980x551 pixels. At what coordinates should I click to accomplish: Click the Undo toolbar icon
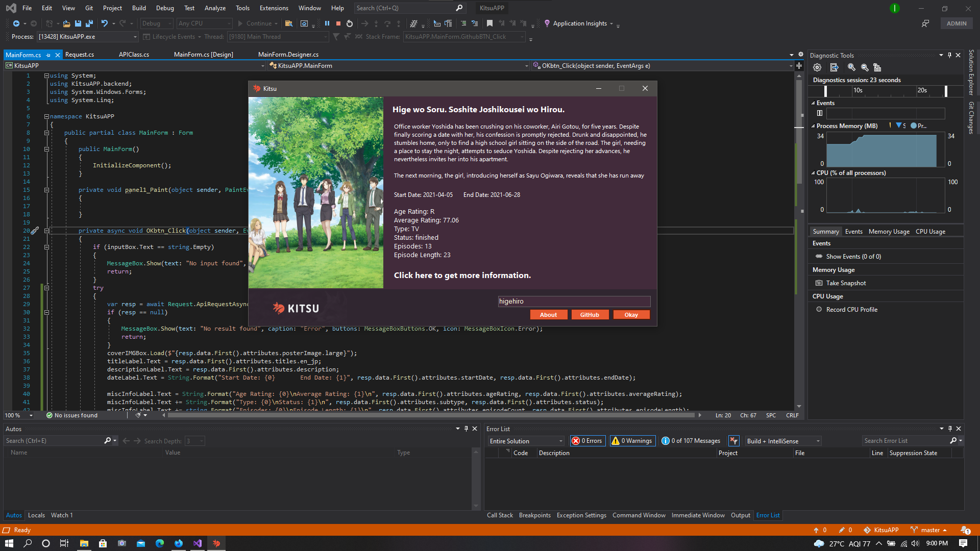[105, 23]
